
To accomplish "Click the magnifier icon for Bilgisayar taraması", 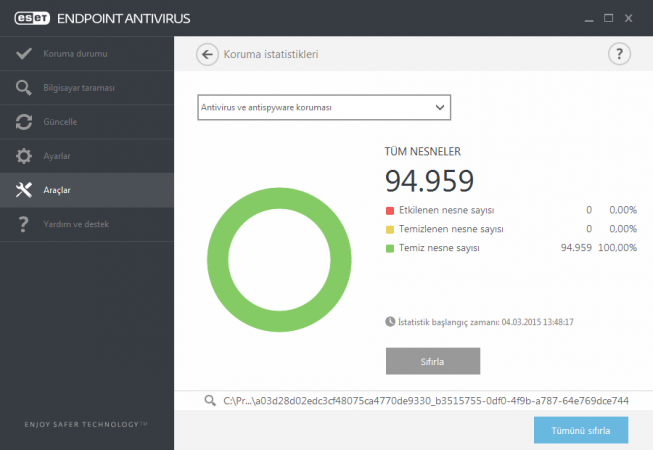I will (x=23, y=88).
